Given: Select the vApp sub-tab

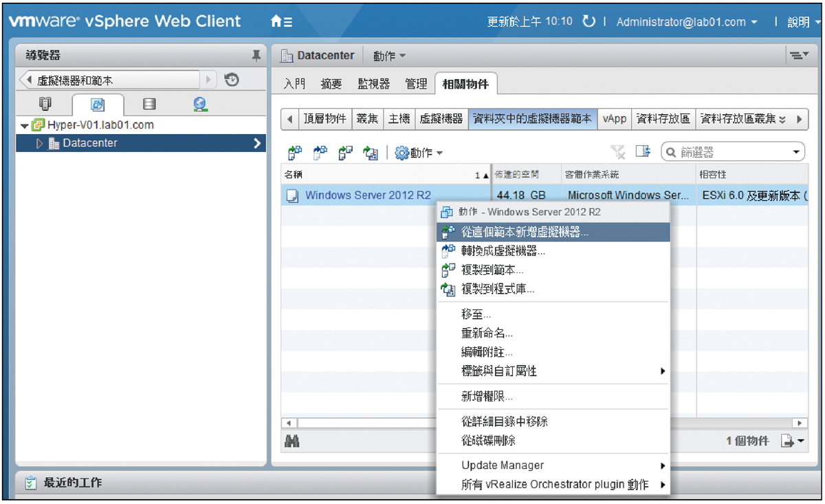Looking at the screenshot, I should 615,119.
